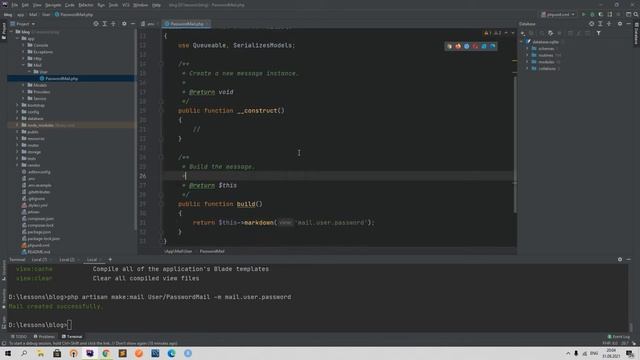Viewport: 640px width, 360px height.
Task: Open the View menu
Action: tap(37, 5)
